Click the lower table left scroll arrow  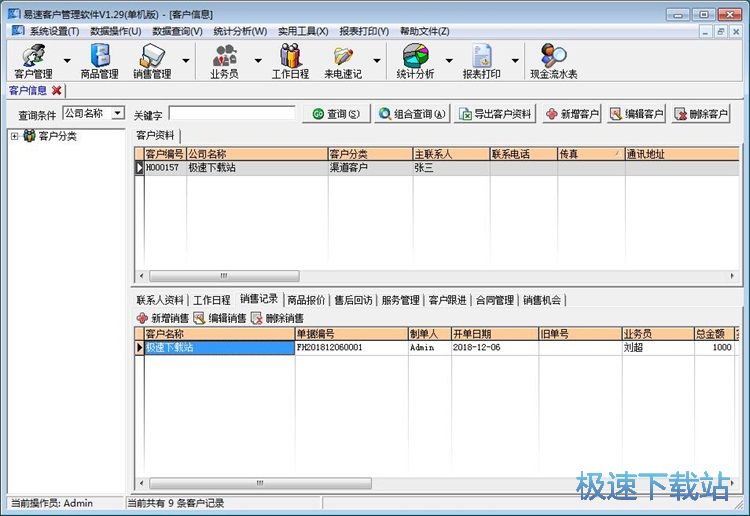pos(141,483)
